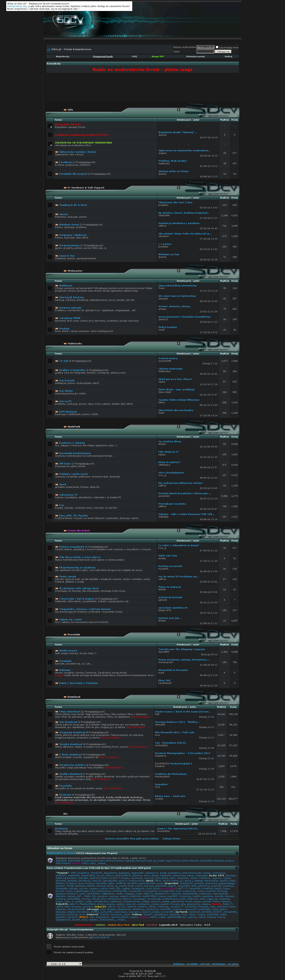The height and width of the screenshot is (980, 285).
Task: Click the status icon left of REGULAMIN SDCV.PL
Action: (x=50, y=126)
